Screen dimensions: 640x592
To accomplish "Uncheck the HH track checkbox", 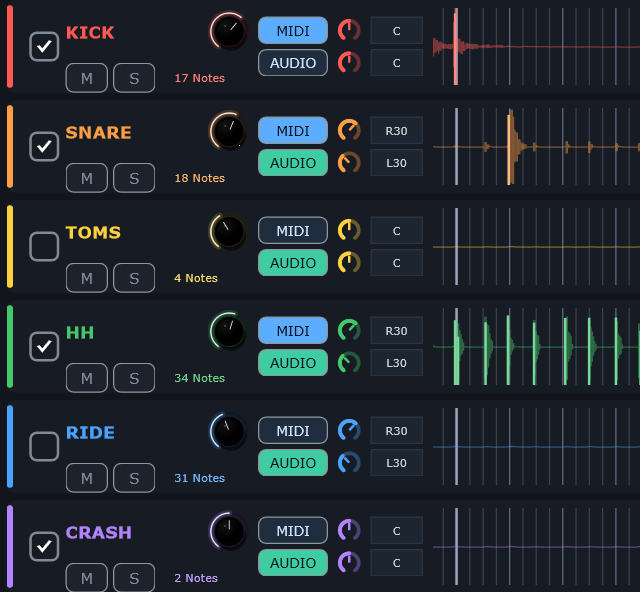I will pyautogui.click(x=44, y=346).
